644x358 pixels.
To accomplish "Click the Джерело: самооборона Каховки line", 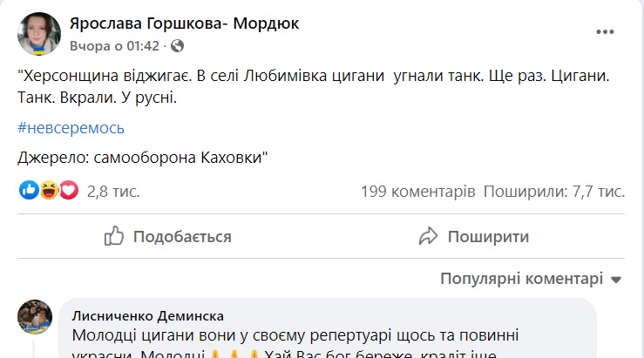I will coord(142,158).
